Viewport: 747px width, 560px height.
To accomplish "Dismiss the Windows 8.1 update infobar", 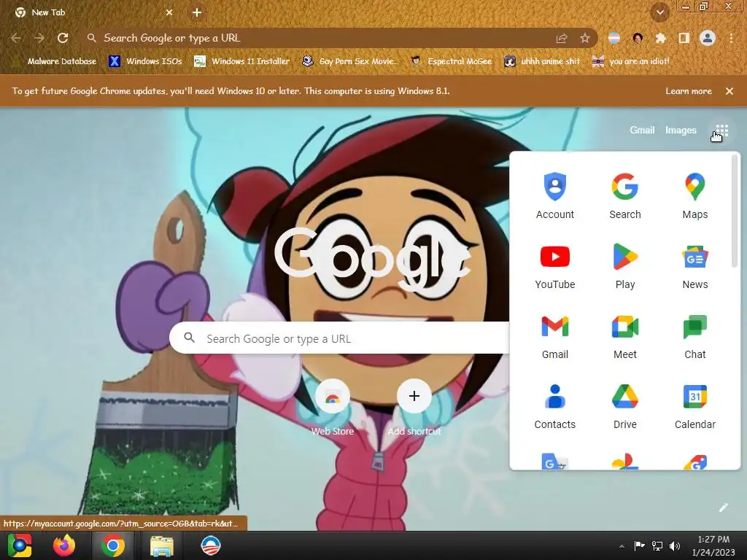I will pos(729,91).
